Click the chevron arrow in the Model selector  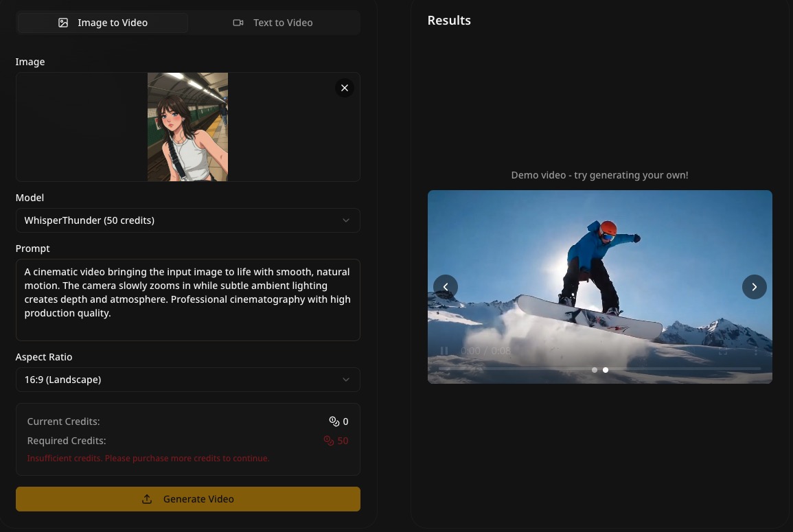[x=346, y=220]
